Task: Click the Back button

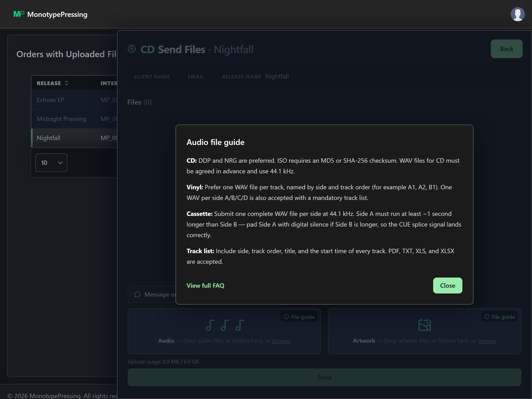Action: click(x=507, y=49)
